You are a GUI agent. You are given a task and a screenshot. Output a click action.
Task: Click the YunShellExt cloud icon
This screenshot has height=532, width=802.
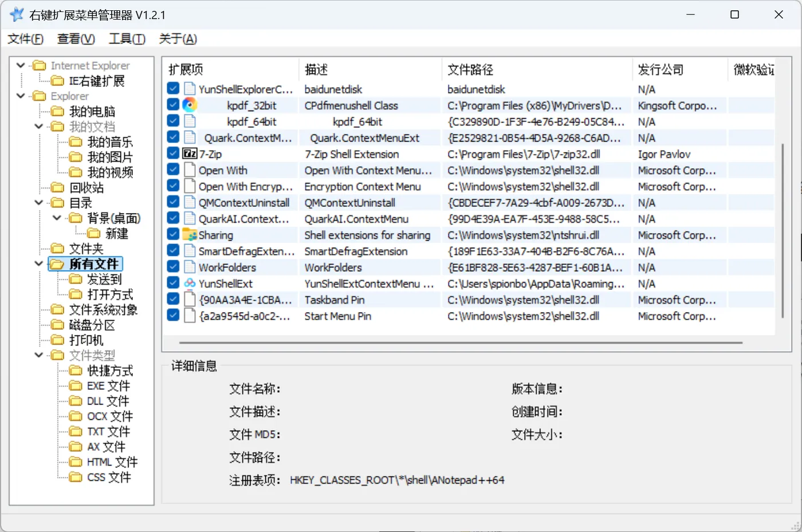click(190, 283)
